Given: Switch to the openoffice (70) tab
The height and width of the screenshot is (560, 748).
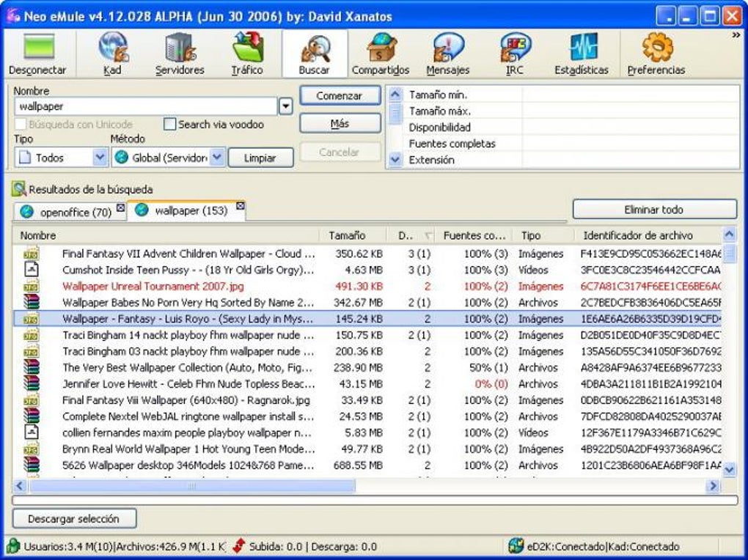Looking at the screenshot, I should pyautogui.click(x=69, y=212).
